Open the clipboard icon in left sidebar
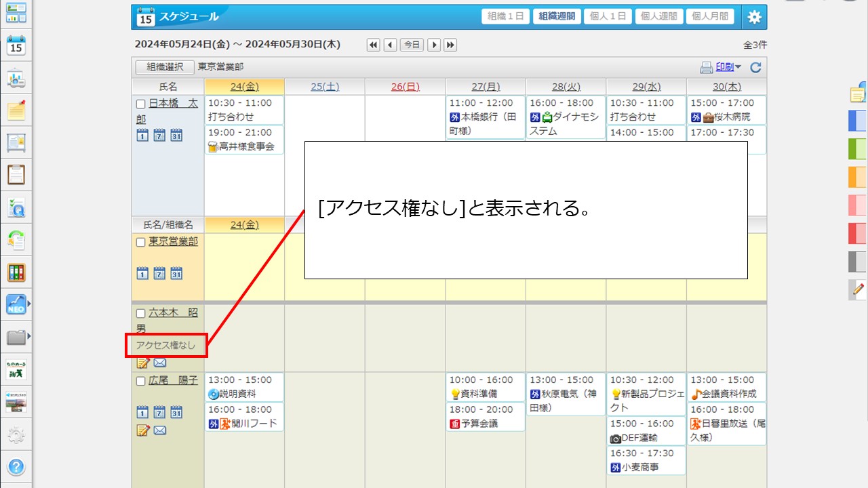The width and height of the screenshot is (868, 488). click(16, 175)
